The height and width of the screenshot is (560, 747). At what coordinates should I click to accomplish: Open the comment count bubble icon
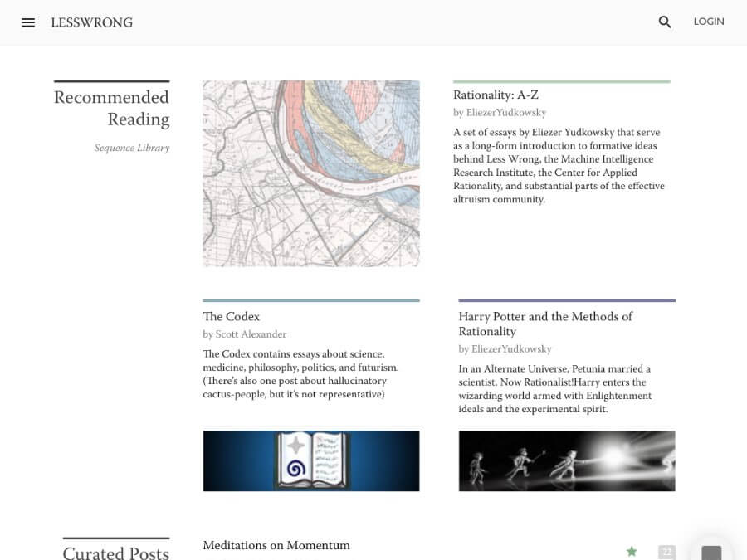666,552
